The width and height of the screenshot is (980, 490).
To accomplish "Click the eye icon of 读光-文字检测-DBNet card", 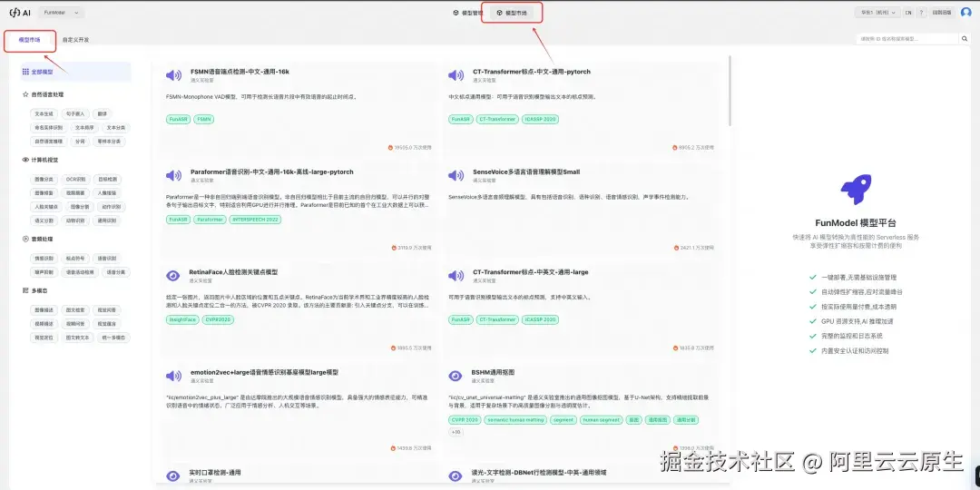I will pyautogui.click(x=456, y=475).
